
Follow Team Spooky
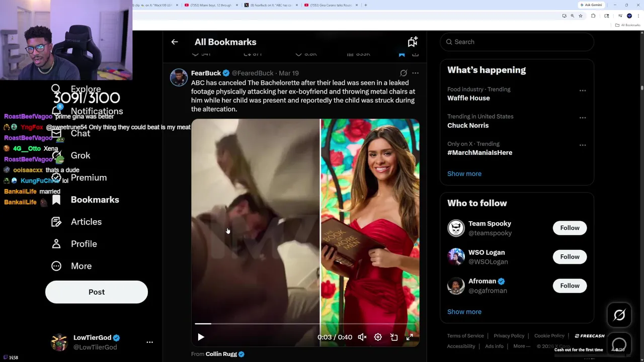click(x=570, y=228)
